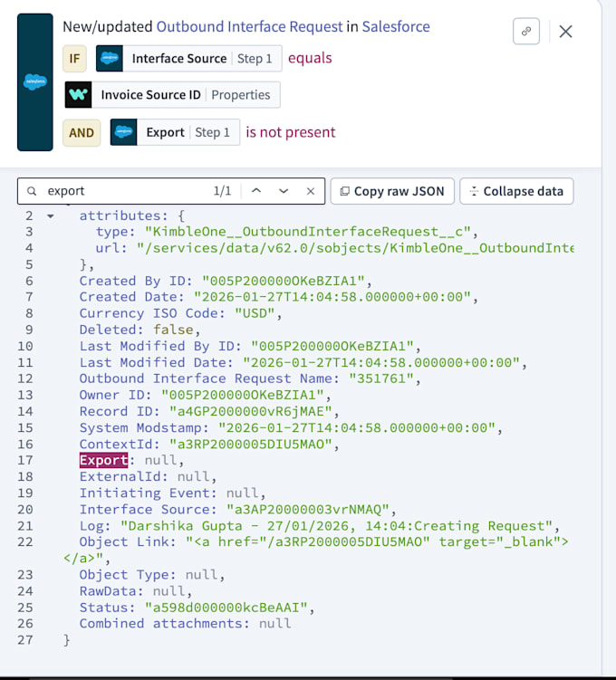Click the 1/1 search match counter
The image size is (616, 680).
point(222,191)
